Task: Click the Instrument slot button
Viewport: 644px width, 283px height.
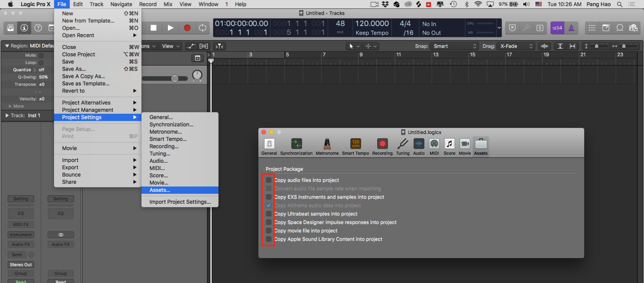Action: coord(21,235)
